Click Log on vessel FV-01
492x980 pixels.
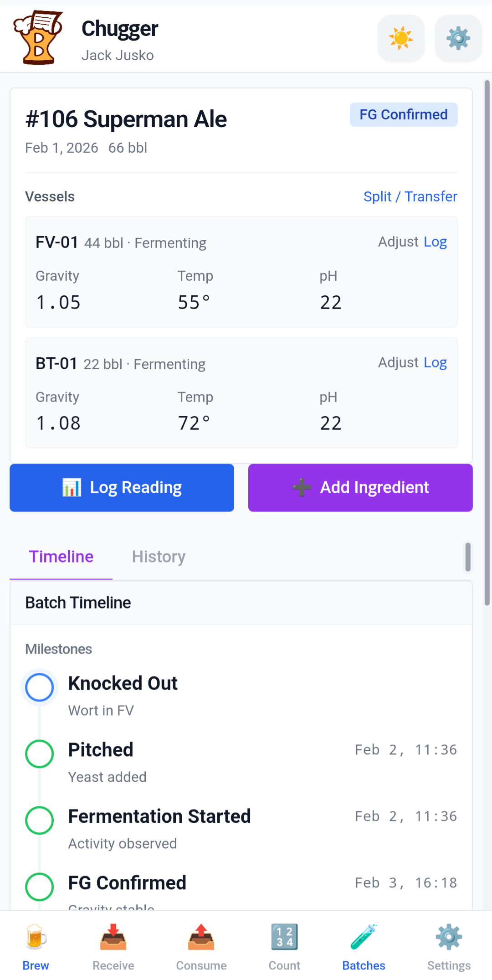coord(436,242)
